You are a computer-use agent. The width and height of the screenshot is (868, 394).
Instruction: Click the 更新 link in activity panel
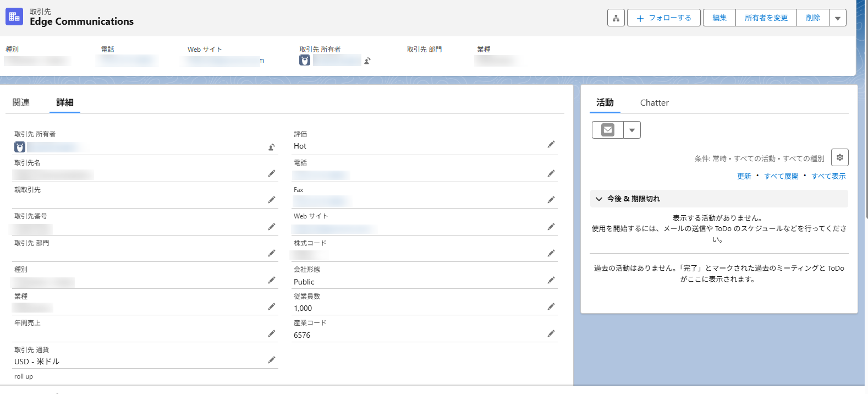click(x=744, y=176)
